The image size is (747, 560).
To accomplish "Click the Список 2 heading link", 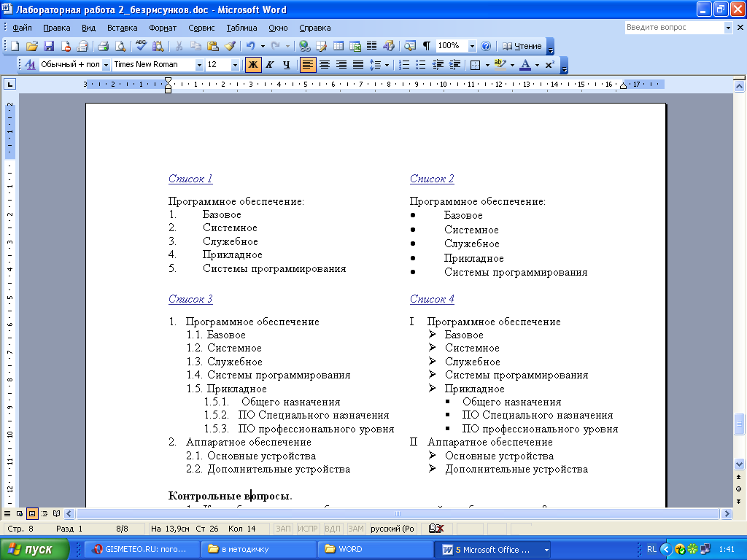I will point(432,179).
